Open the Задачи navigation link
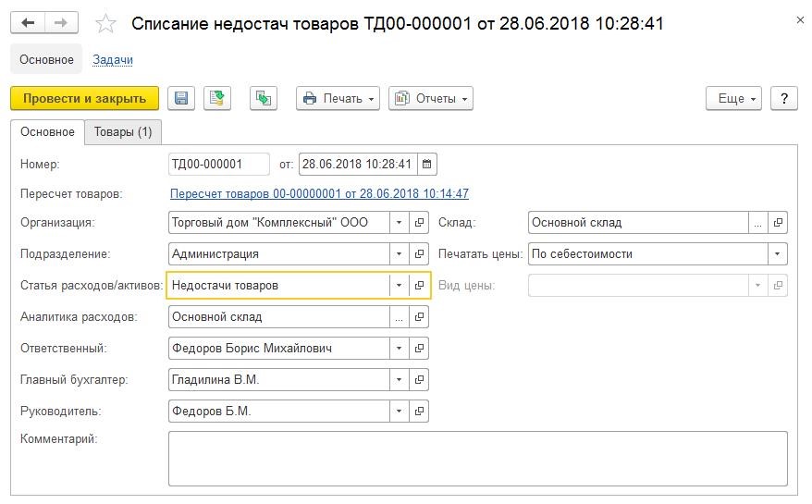Screen dimensions: 812x504 113,59
